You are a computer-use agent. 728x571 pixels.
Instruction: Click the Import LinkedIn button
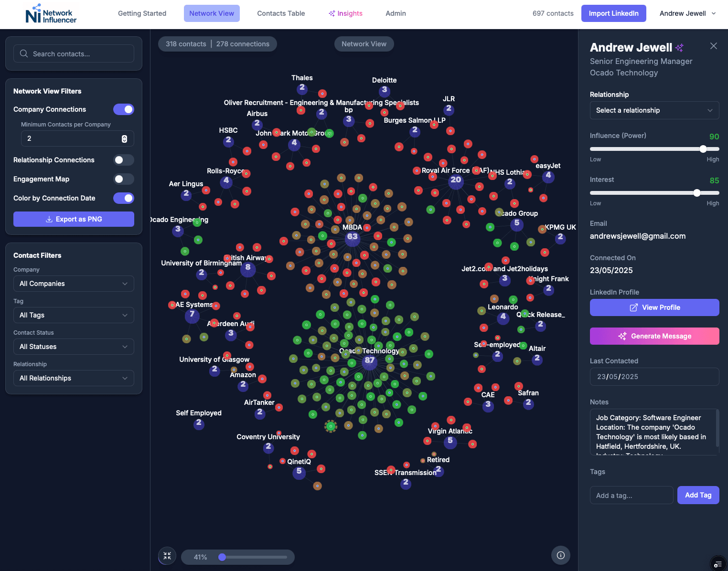coord(613,13)
